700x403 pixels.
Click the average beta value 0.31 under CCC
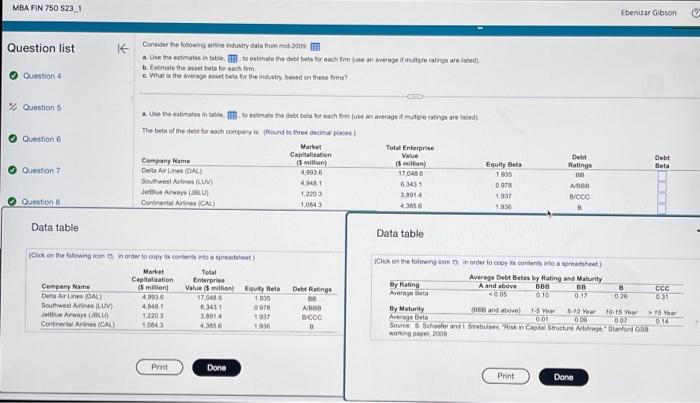(x=662, y=296)
